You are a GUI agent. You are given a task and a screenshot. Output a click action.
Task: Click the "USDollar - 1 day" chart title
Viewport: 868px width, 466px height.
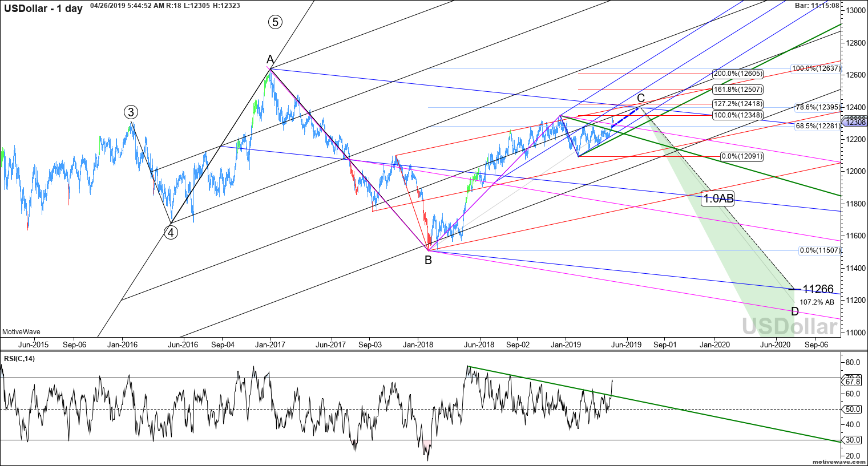point(43,8)
